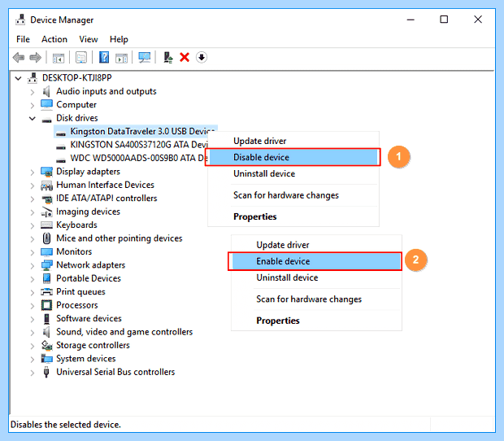Image resolution: width=504 pixels, height=441 pixels.
Task: Click the Back arrow toolbar icon
Action: pos(19,58)
